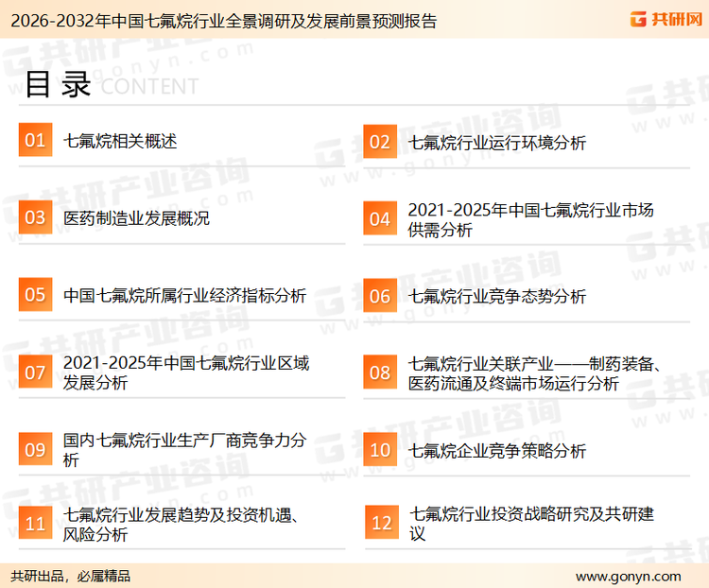Select chapter title 七氟烷行业竞争态势分析
709x588 pixels.
tap(497, 297)
